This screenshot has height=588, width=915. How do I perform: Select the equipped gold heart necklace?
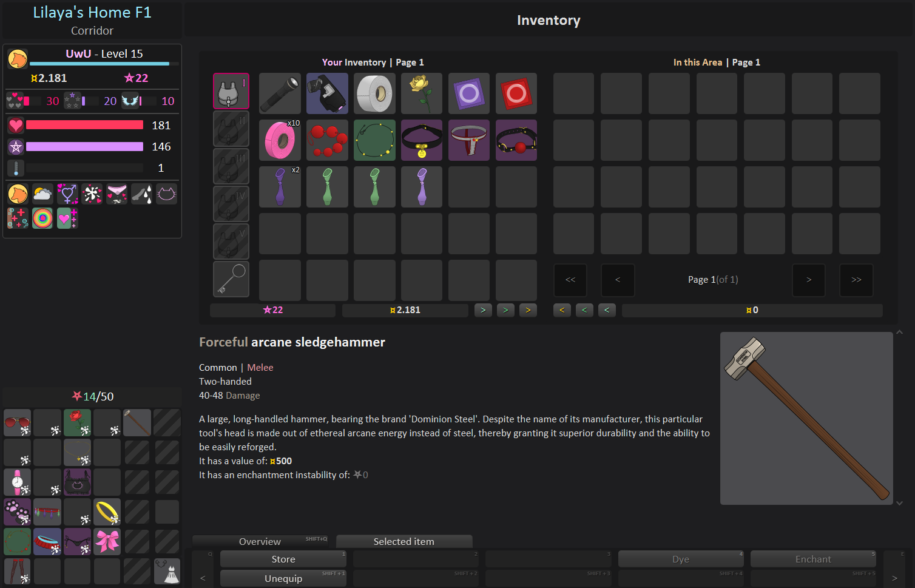77,452
